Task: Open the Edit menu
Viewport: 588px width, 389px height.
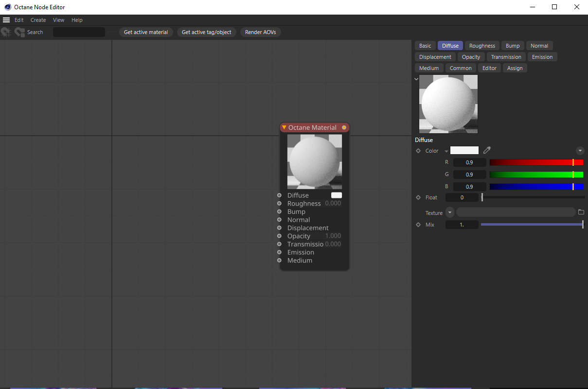Action: click(19, 20)
